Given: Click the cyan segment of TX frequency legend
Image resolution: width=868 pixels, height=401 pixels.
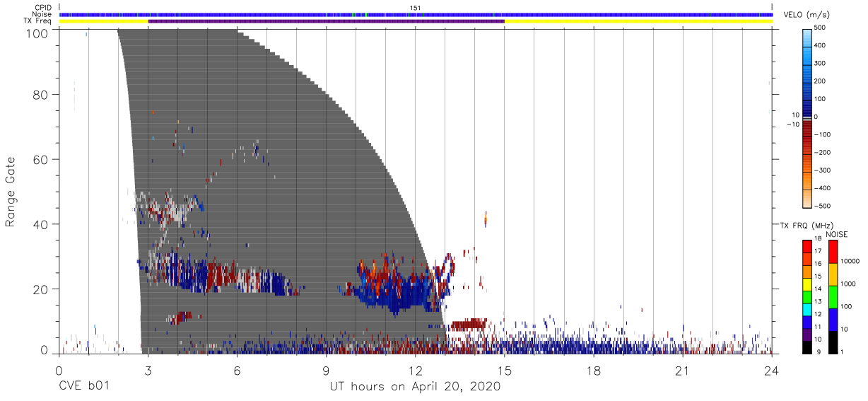Looking at the screenshot, I should click(x=807, y=308).
